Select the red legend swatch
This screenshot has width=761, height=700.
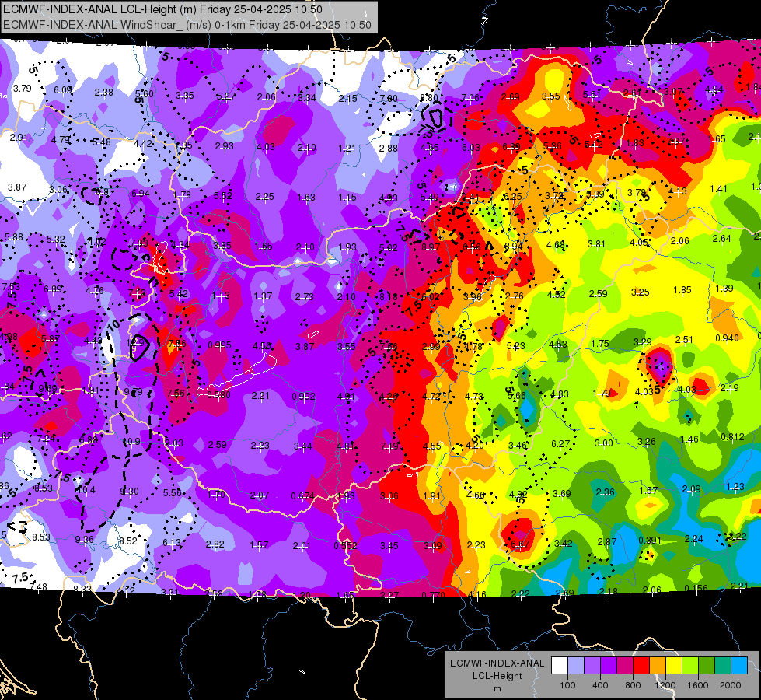[x=641, y=666]
